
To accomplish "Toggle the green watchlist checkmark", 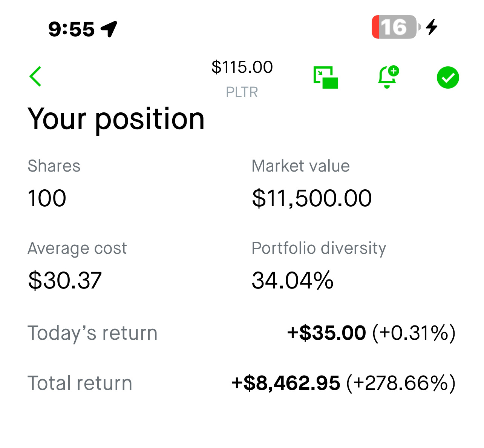I will coord(448,78).
